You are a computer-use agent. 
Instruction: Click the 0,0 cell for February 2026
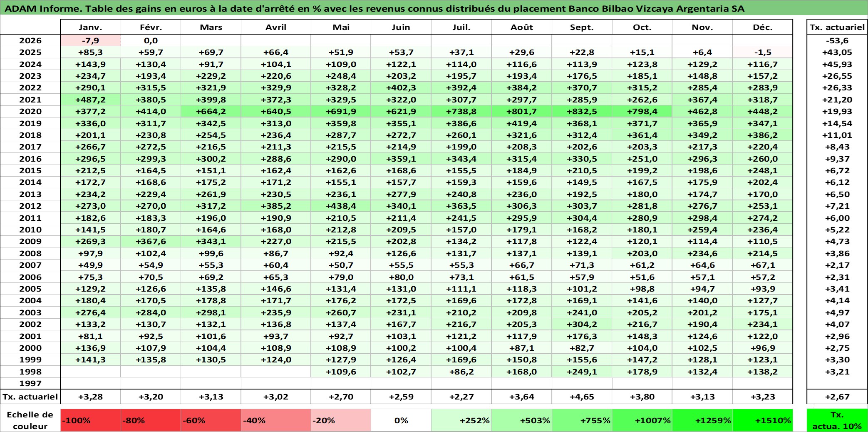[151, 40]
